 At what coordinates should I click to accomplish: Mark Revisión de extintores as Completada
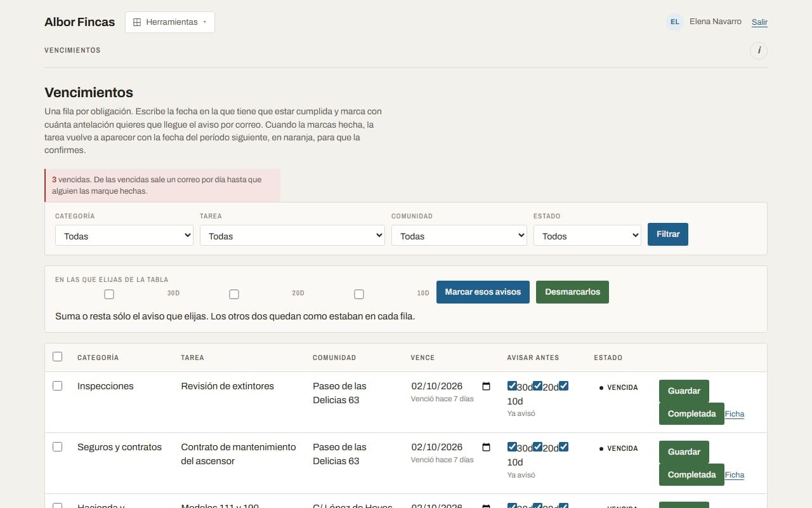tap(691, 414)
